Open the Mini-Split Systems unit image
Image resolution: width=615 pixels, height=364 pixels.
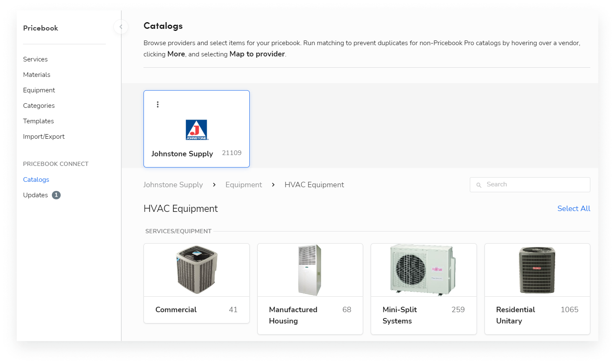click(424, 270)
